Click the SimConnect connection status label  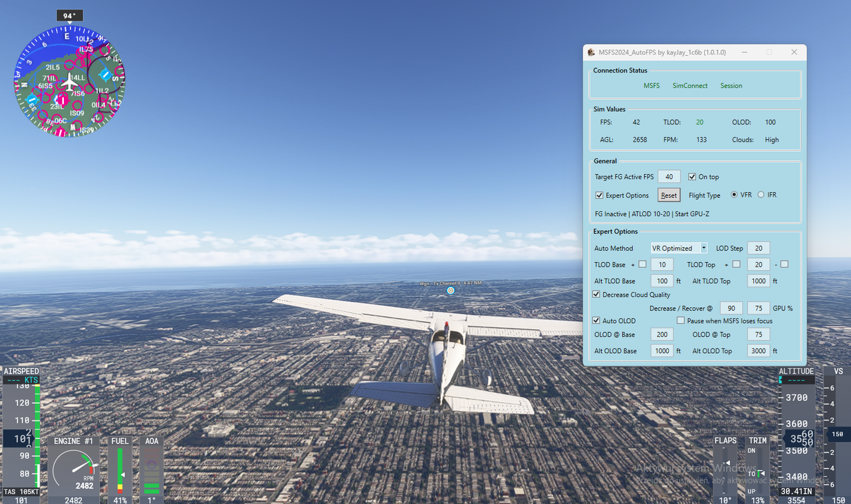(x=689, y=85)
